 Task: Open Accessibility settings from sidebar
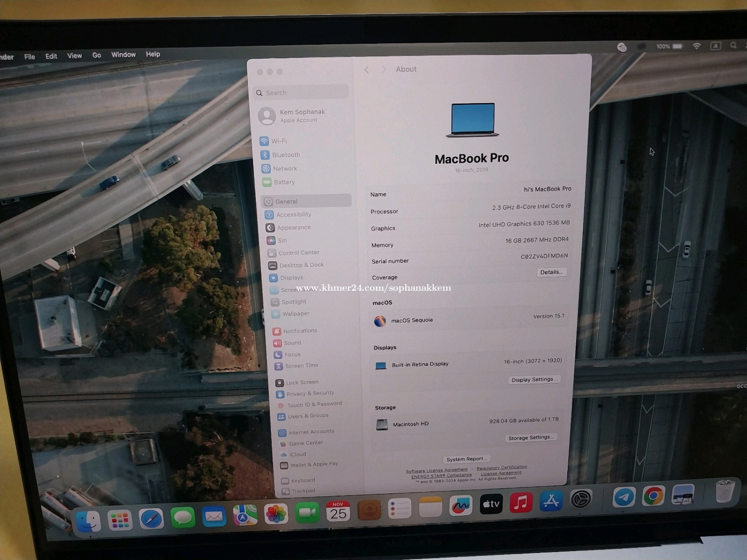pos(293,215)
